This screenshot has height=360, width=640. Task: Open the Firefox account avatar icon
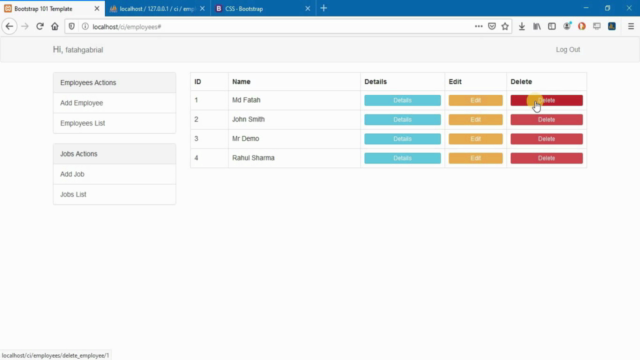[x=567, y=27]
